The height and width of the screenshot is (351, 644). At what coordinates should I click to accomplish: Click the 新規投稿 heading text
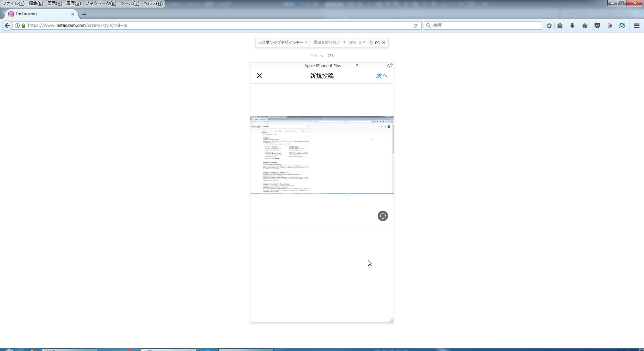tap(322, 76)
